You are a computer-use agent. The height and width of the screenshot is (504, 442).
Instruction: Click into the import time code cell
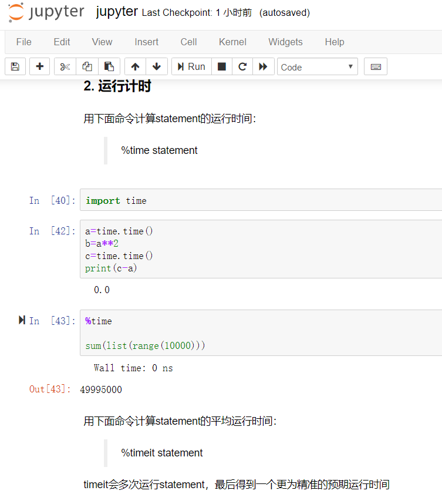pos(261,200)
